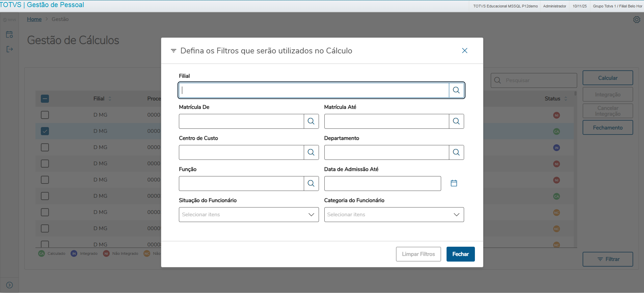Click the Limpar Filtros button
Viewport: 644px width, 293px height.
(418, 254)
